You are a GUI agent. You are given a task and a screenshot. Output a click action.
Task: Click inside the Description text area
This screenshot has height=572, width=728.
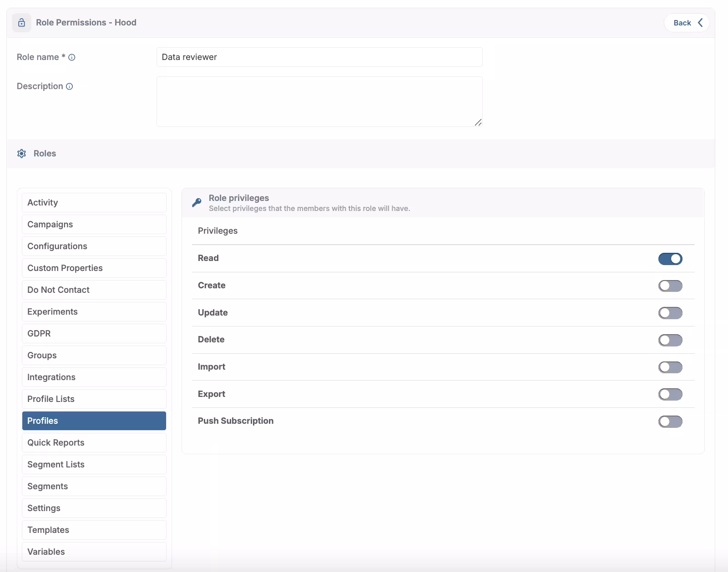click(x=318, y=101)
